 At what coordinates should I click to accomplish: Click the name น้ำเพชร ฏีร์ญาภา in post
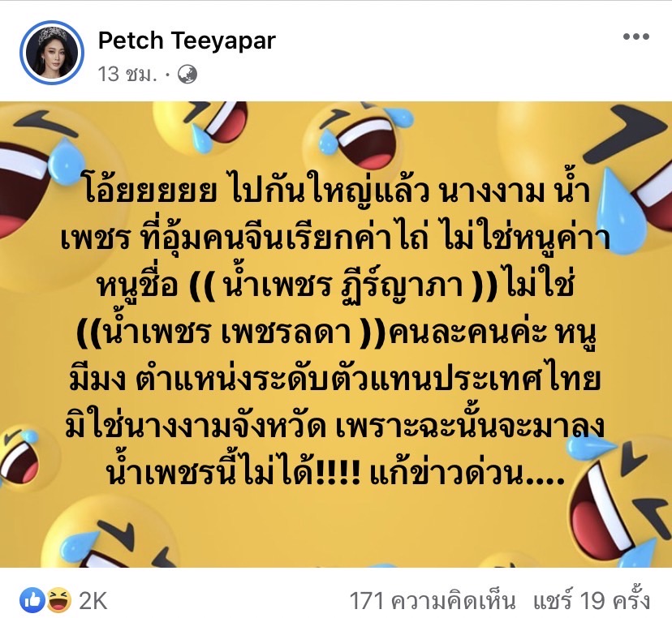342,284
